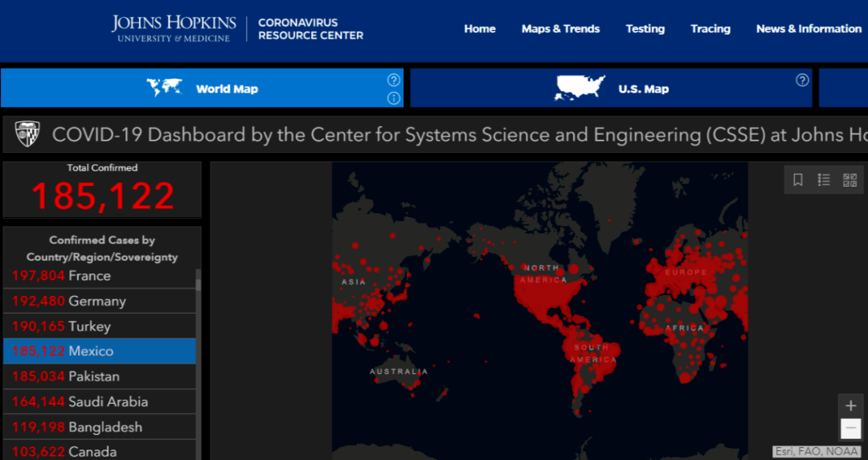Select Bangladesh in the country list

click(100, 427)
